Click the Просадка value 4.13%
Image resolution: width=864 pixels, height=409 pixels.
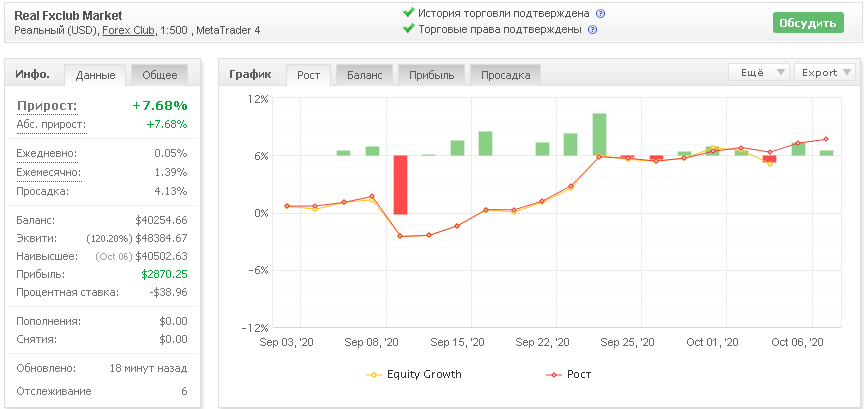click(171, 192)
